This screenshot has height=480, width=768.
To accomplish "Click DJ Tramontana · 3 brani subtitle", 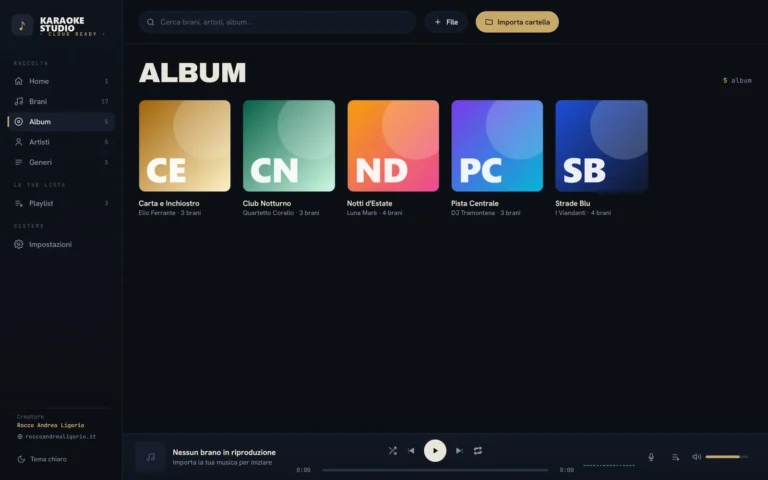I will [486, 213].
